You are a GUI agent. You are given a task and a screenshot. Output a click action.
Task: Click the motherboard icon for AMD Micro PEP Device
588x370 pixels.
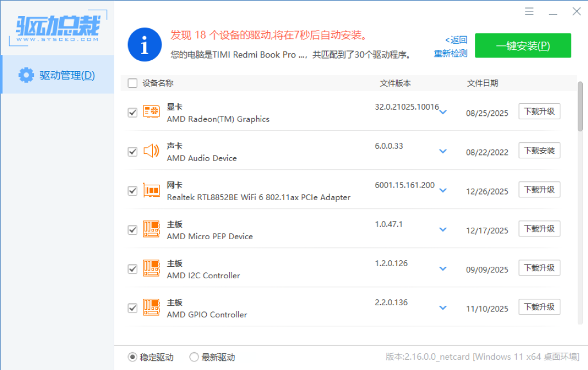pos(151,229)
